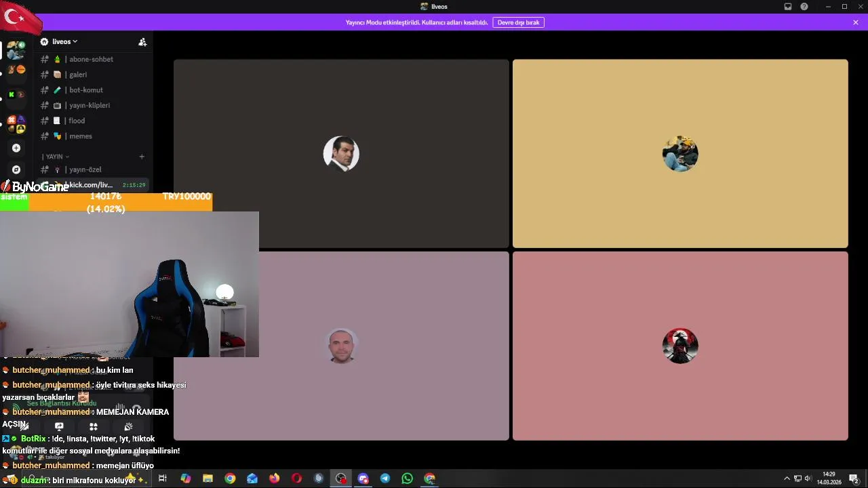868x488 pixels.
Task: Show hidden system tray icons
Action: click(x=787, y=479)
